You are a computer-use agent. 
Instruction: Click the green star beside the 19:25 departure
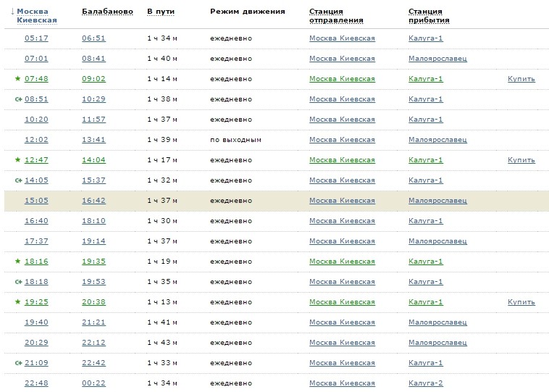coord(18,301)
